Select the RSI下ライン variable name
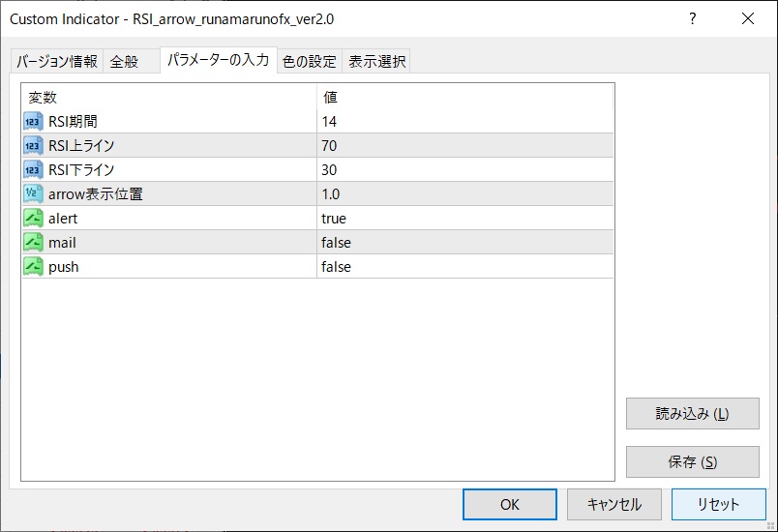778x532 pixels. (x=81, y=170)
